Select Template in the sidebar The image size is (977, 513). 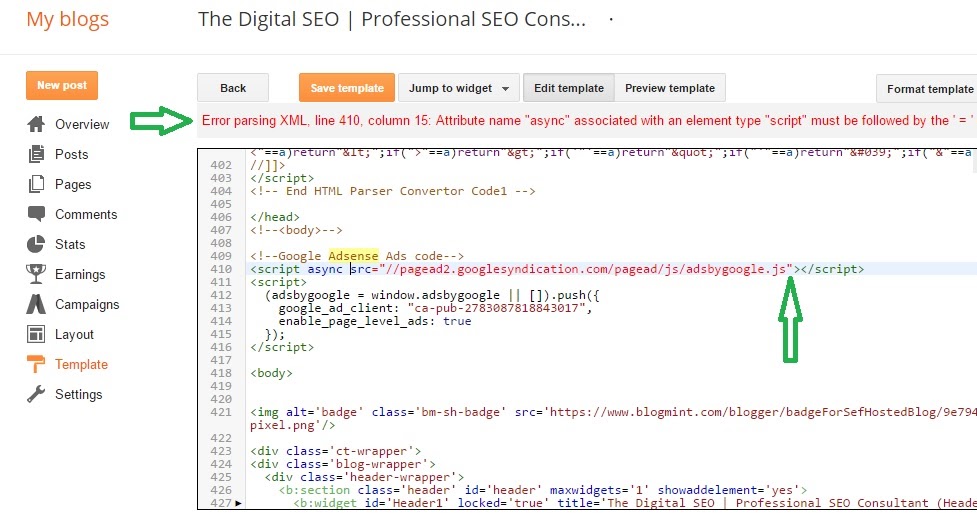pos(81,364)
